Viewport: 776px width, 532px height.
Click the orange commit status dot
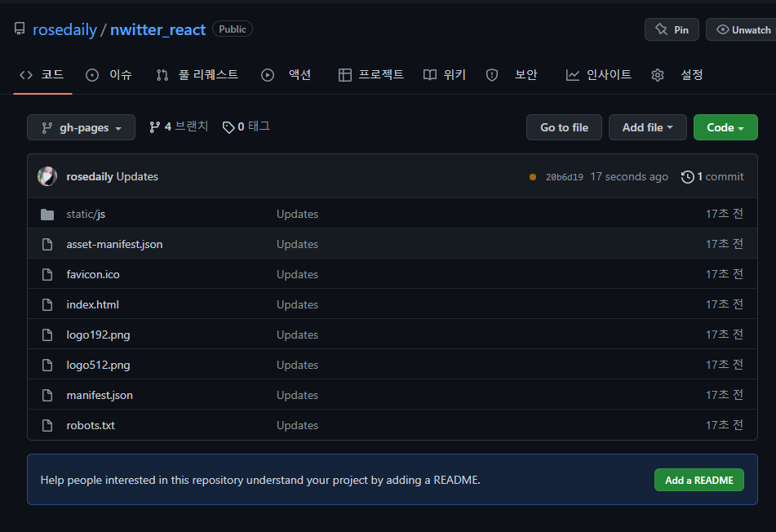tap(533, 177)
